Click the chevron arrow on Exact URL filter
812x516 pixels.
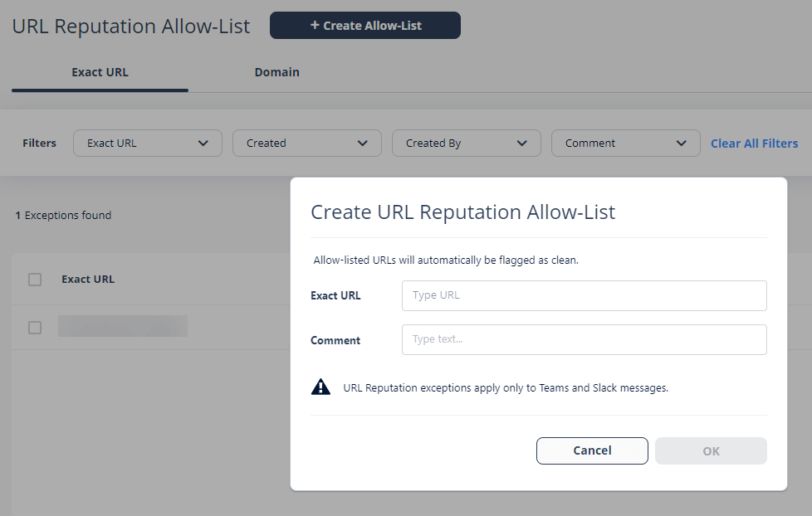coord(203,144)
